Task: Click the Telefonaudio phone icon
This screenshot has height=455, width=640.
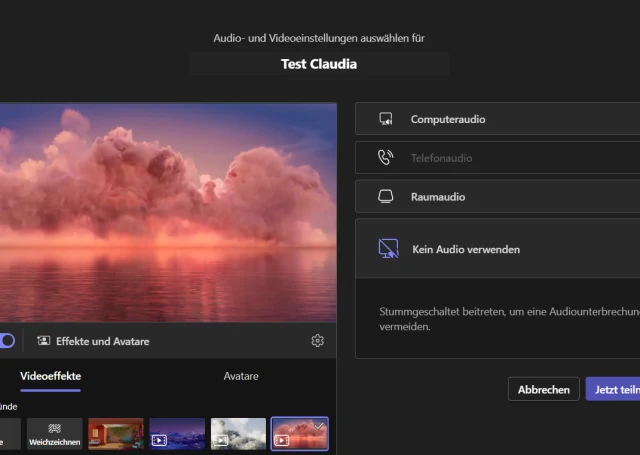Action: (386, 158)
